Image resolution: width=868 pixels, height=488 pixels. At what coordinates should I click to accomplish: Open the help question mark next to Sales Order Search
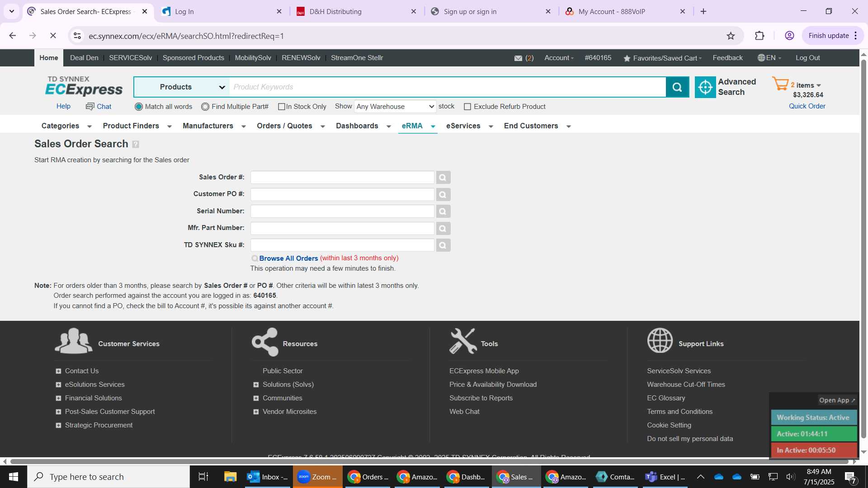(136, 144)
